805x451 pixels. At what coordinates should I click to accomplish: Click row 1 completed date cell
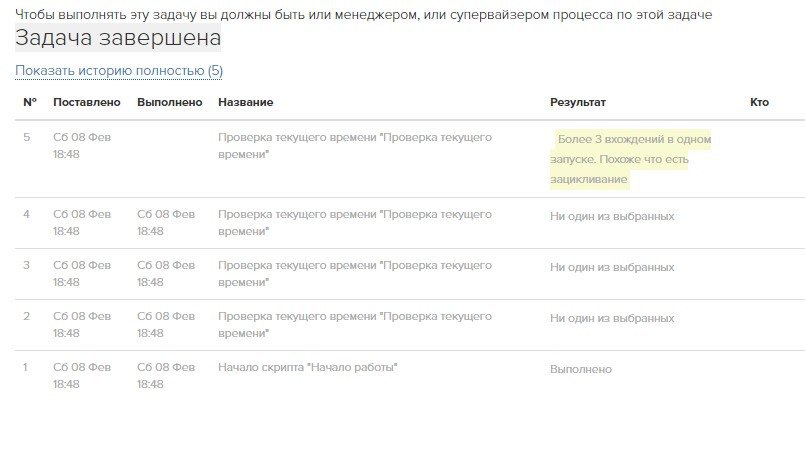pyautogui.click(x=166, y=375)
